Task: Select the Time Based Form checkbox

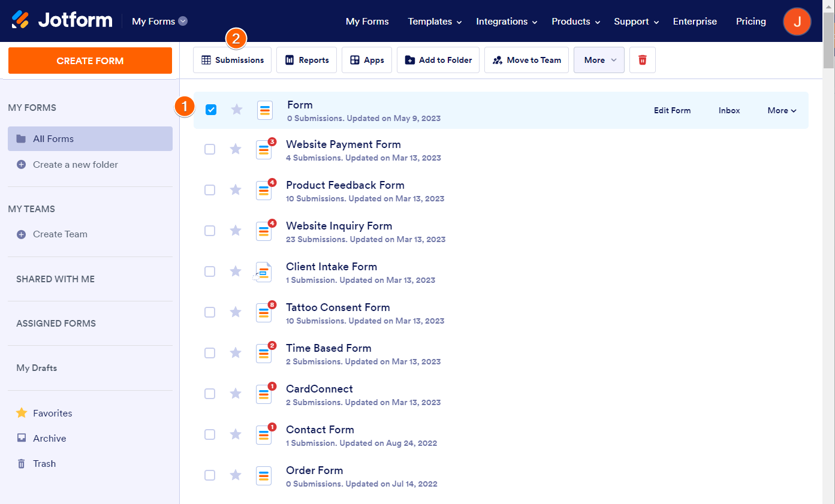Action: (210, 353)
